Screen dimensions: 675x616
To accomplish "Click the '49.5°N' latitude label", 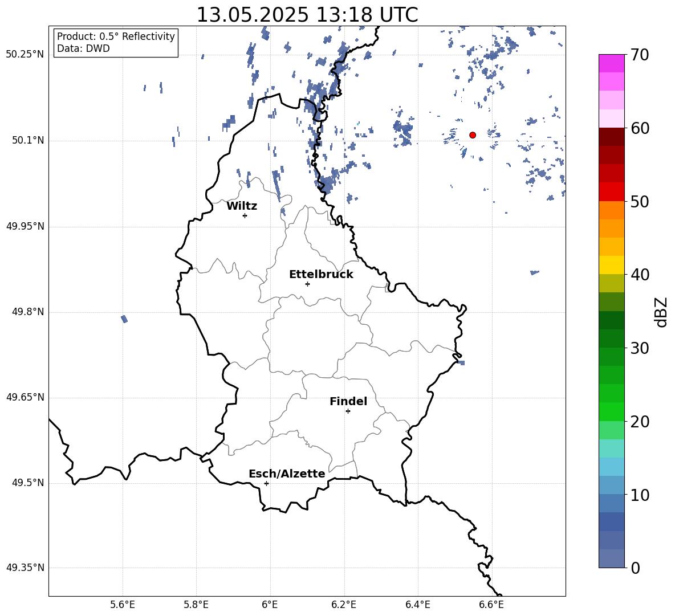I will (28, 483).
